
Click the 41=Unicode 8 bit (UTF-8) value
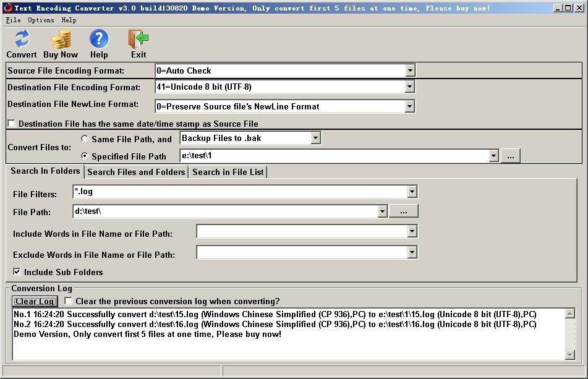point(204,87)
